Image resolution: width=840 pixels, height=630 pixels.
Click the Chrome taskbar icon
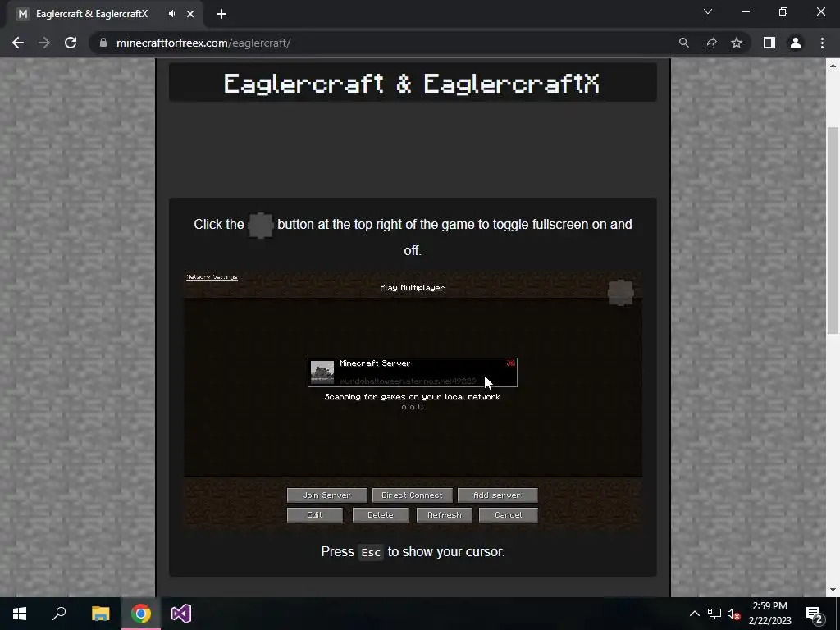[x=141, y=614]
